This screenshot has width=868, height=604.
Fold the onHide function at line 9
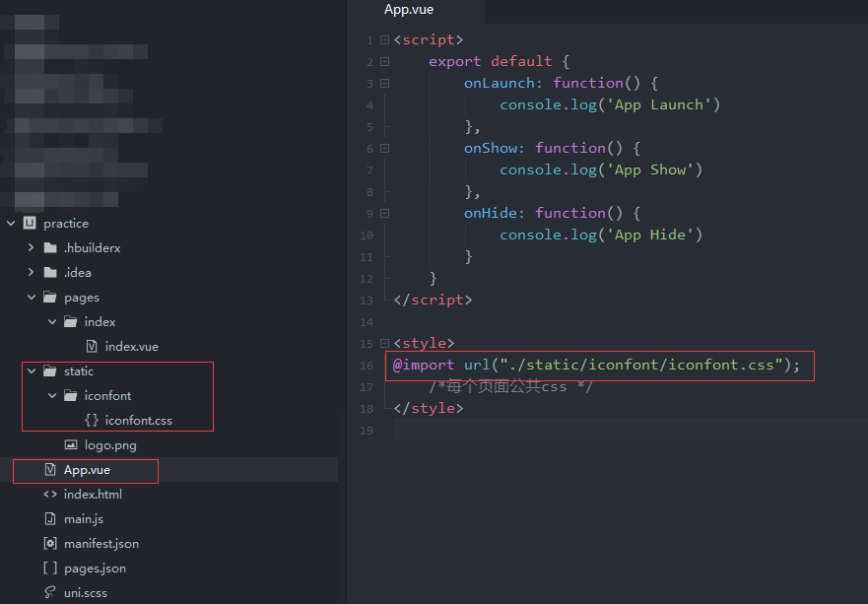tap(384, 213)
